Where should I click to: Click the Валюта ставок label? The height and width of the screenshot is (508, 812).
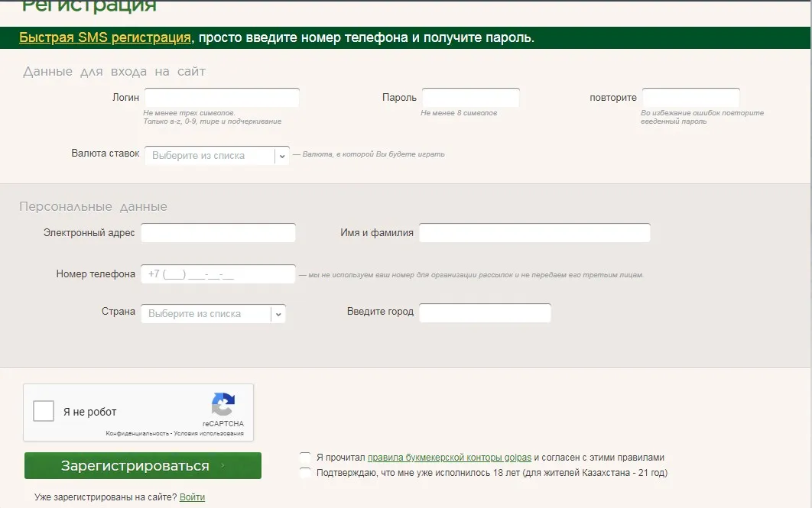106,153
